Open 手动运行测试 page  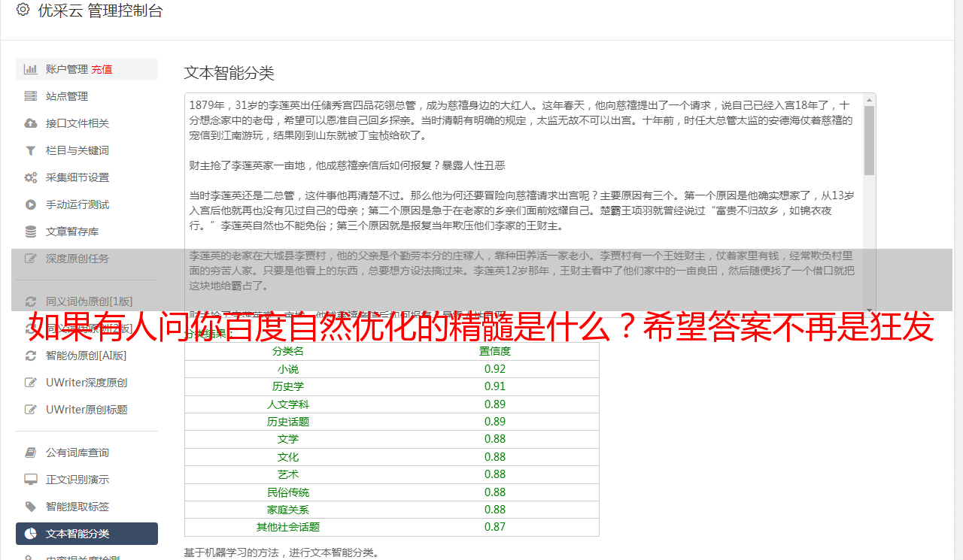[x=87, y=204]
